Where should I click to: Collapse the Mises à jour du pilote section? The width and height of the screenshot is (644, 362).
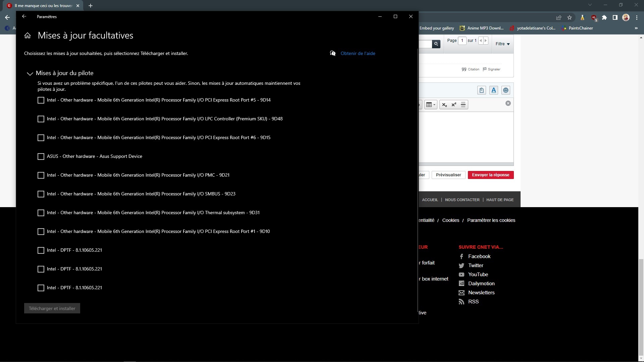coord(30,73)
